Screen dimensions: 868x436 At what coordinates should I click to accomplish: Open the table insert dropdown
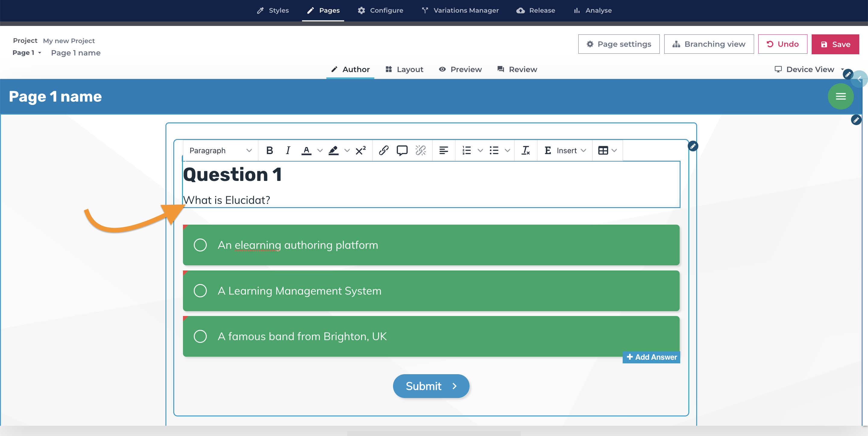(x=607, y=150)
